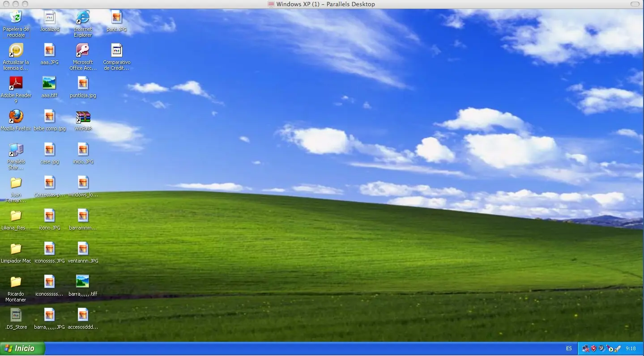Screen dimensions: 644x356
Task: Select Comparativo de Crédit document
Action: (116, 50)
